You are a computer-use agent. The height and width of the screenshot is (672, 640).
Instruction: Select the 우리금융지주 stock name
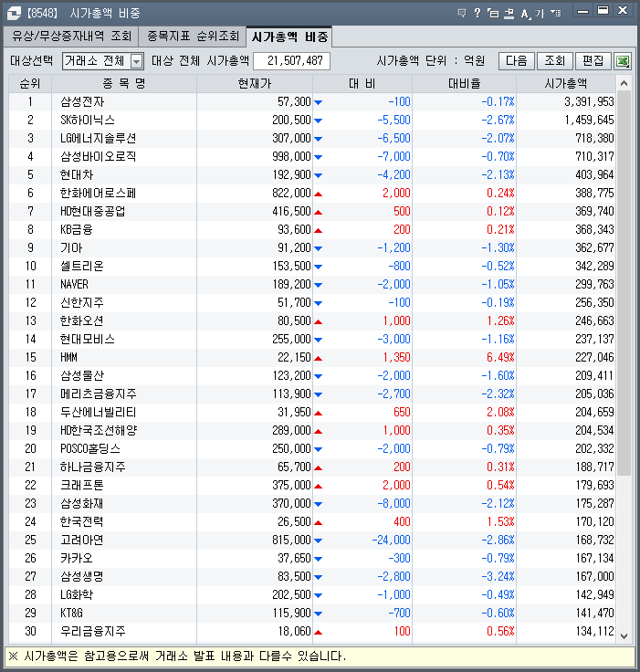click(92, 631)
